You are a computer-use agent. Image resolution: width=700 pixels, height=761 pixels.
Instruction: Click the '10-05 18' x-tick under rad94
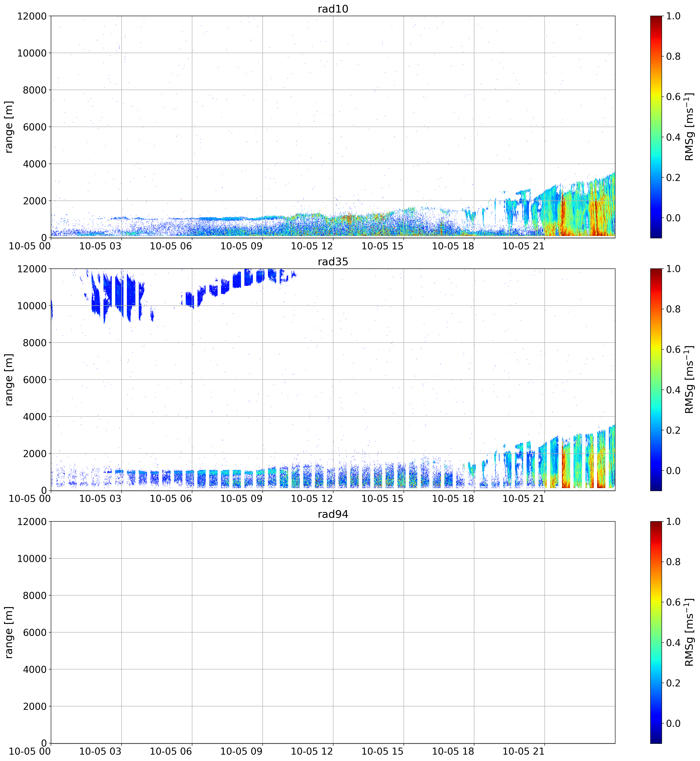453,751
